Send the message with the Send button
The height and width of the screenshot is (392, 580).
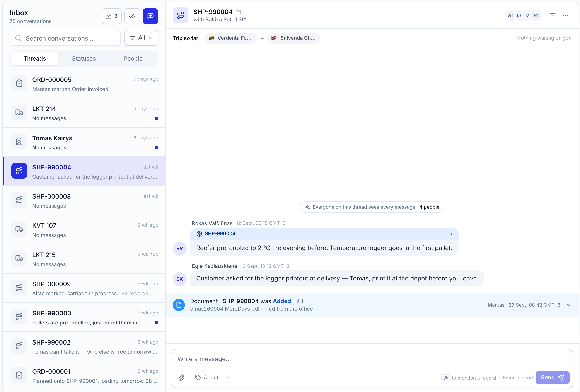click(x=552, y=378)
